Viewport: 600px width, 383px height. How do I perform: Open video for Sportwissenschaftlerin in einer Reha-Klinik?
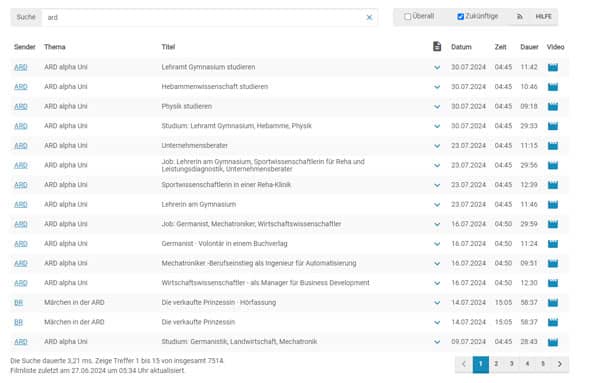pos(553,185)
